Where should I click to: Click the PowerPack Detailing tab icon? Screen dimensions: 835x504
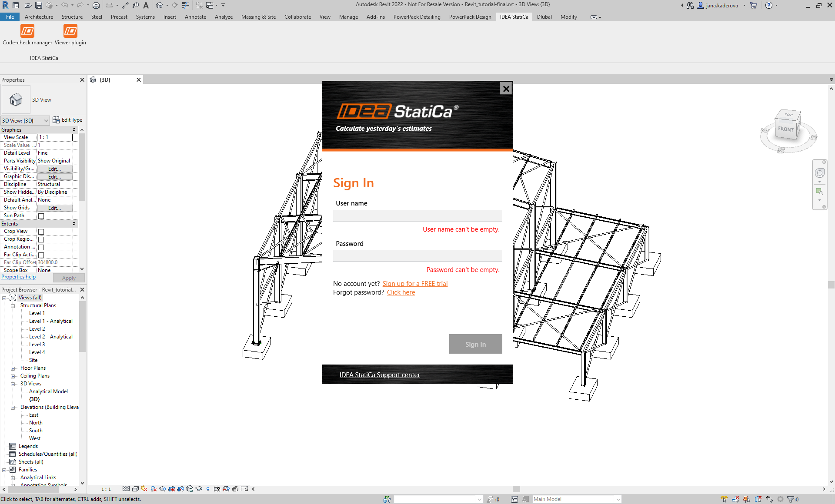coord(417,17)
